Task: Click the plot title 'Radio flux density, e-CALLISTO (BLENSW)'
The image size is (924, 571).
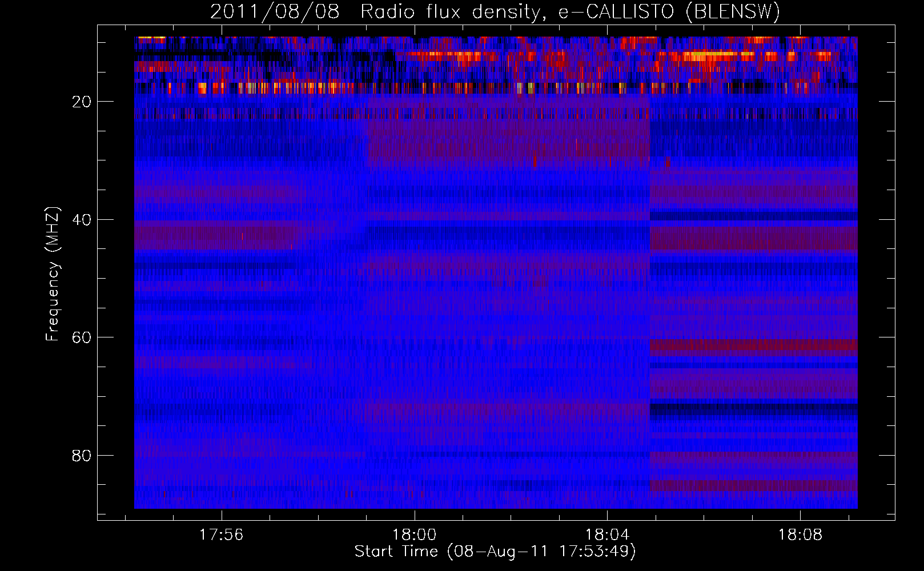Action: tap(571, 11)
